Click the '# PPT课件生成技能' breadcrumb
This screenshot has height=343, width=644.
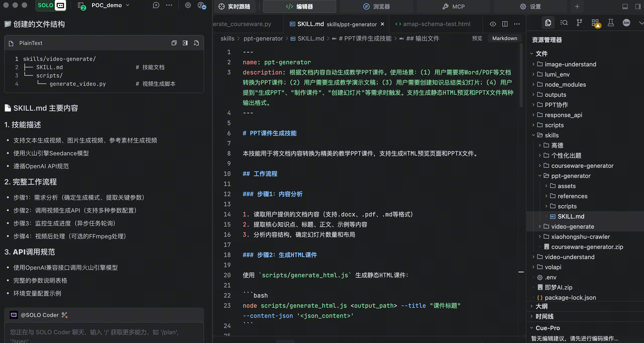(361, 38)
